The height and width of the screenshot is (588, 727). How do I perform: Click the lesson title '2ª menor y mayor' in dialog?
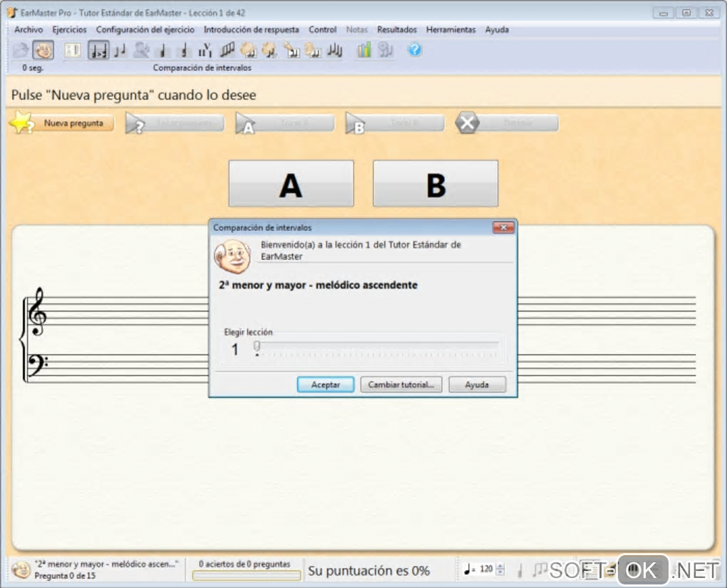tap(318, 285)
